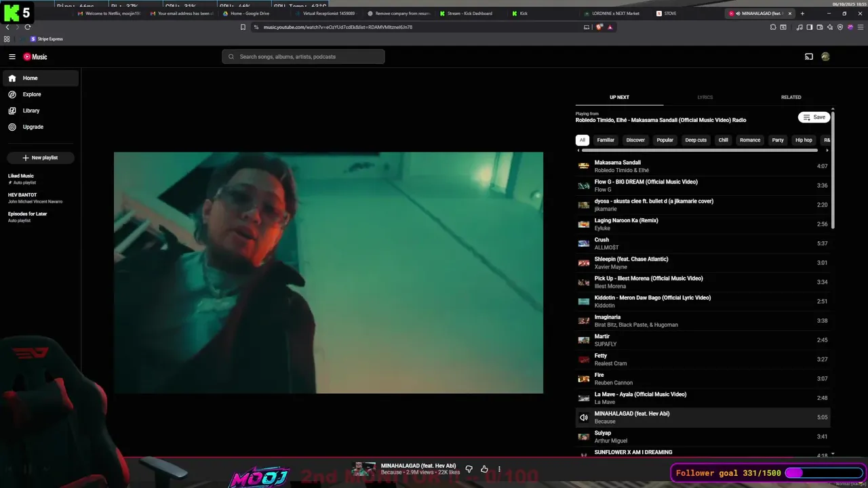Click the Robledo Timido Makasama Sandali Radio title
The height and width of the screenshot is (488, 868).
[x=660, y=120]
